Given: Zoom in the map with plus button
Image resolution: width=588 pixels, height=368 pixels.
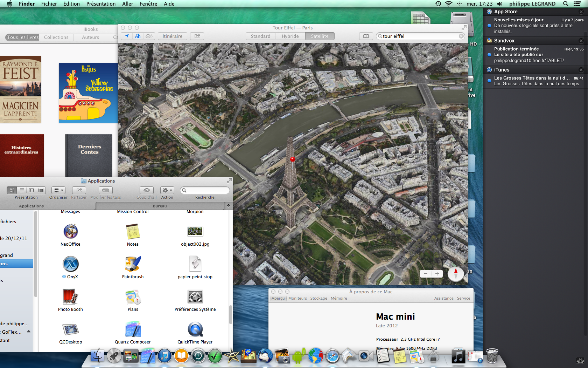Looking at the screenshot, I should [x=437, y=274].
